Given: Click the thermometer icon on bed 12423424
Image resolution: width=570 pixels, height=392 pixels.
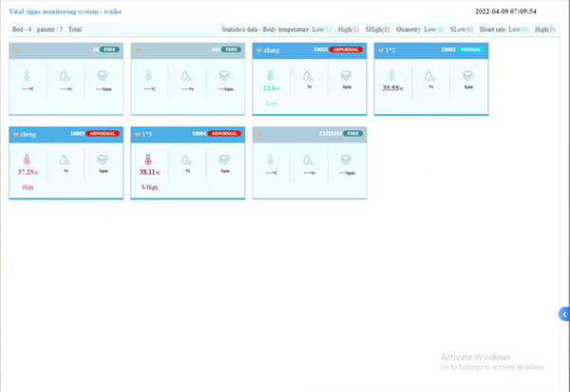Looking at the screenshot, I should (270, 159).
